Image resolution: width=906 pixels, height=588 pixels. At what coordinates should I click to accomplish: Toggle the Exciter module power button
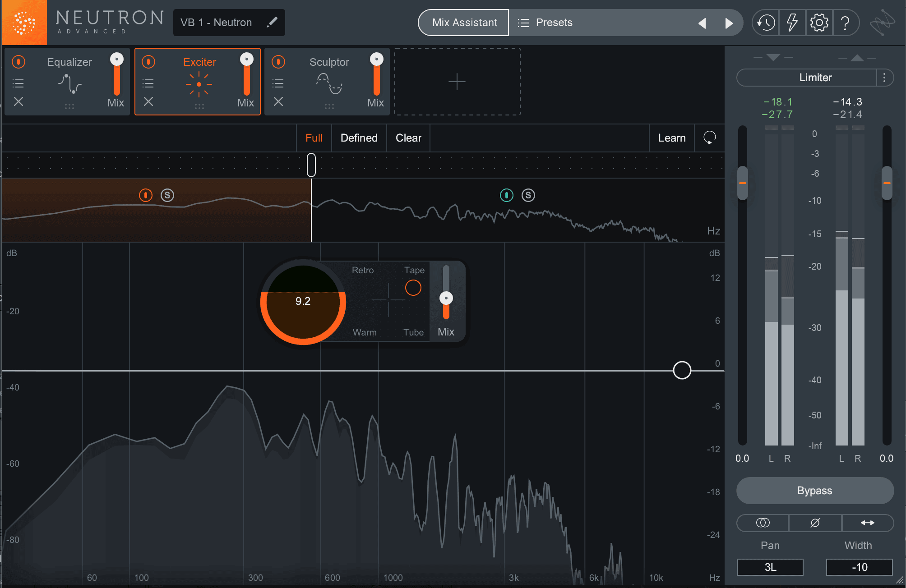pyautogui.click(x=148, y=62)
